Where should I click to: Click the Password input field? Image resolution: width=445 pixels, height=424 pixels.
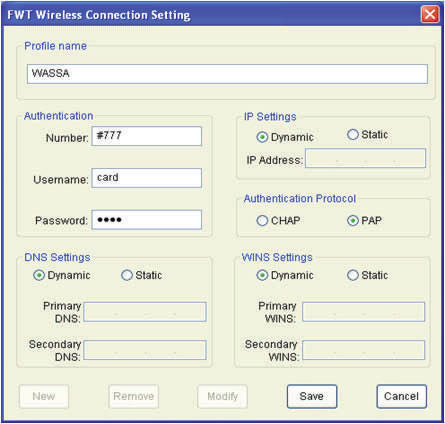147,220
